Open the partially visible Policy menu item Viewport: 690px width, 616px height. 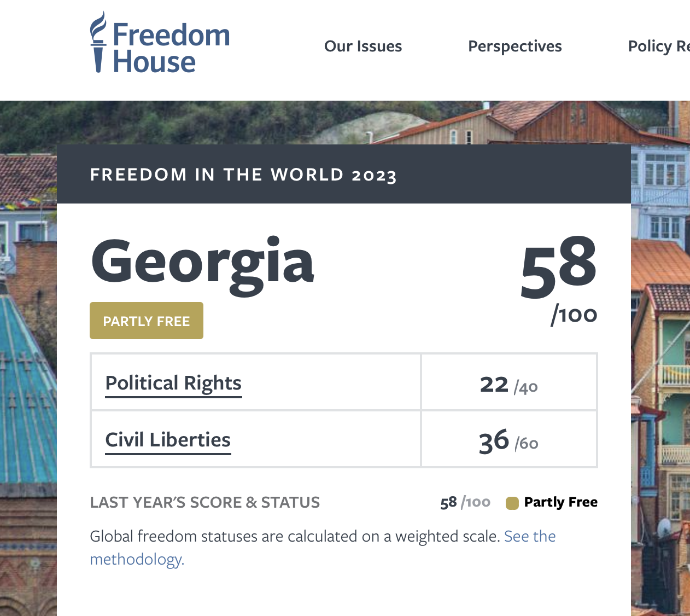click(658, 47)
